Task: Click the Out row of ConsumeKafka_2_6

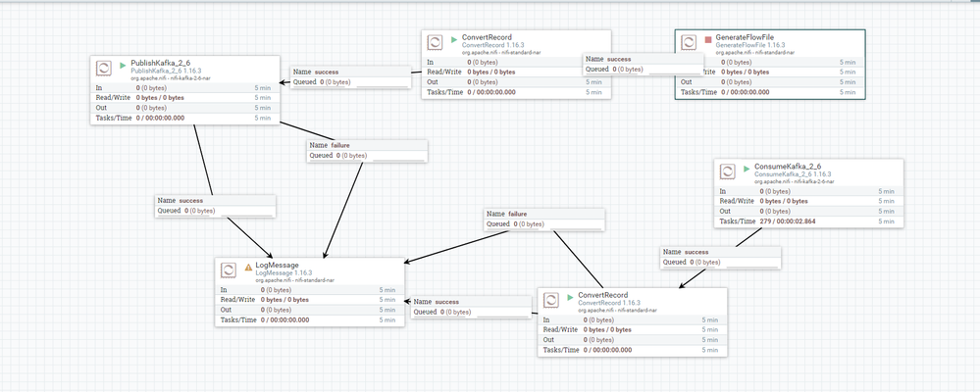Action: 808,211
